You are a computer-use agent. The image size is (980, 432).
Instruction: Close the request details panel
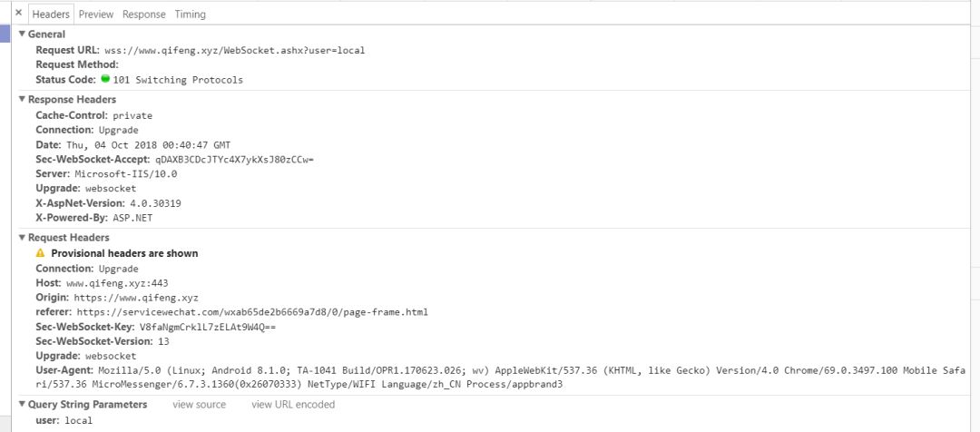(18, 14)
